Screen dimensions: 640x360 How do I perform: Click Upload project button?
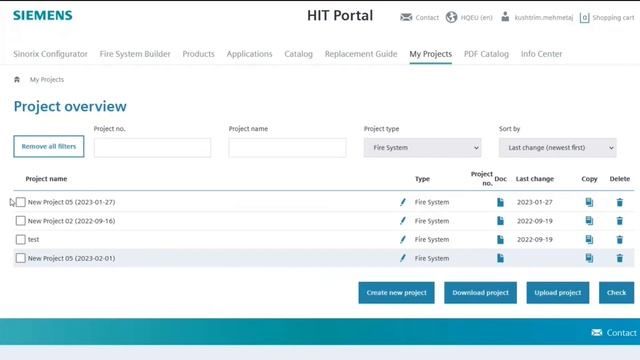(558, 293)
